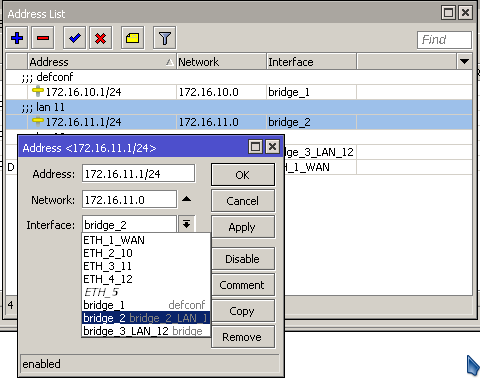Viewport: 480px width, 379px height.
Task: Open the filter funnel icon
Action: (165, 38)
